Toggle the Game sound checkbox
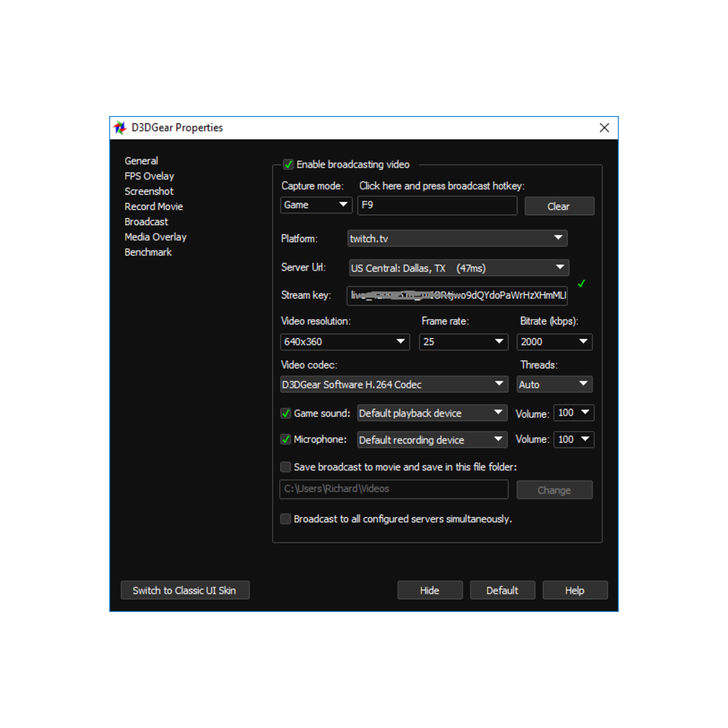Screen dimensions: 728x728 [286, 413]
